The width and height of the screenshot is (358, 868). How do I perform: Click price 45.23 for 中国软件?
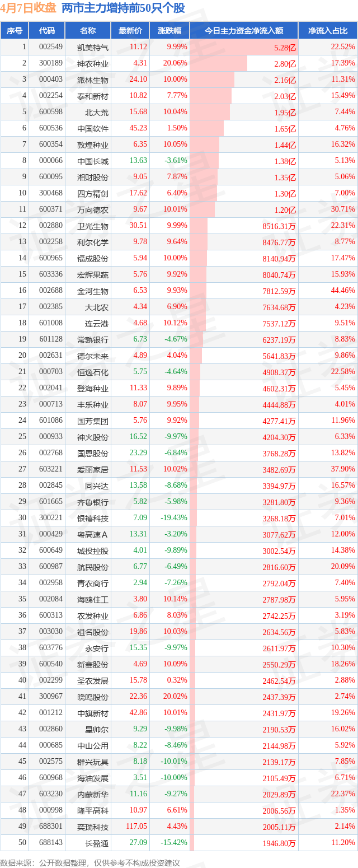click(x=138, y=129)
